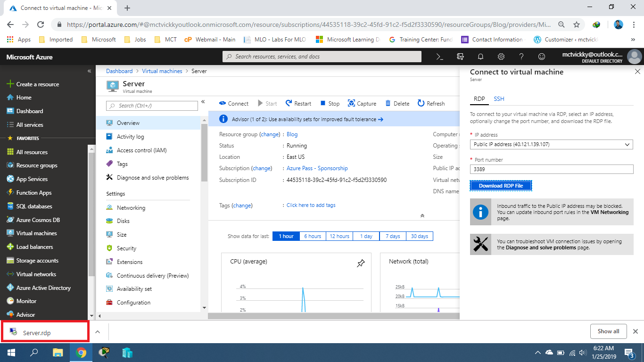644x362 pixels.
Task: Open Dashboard from the Azure sidebar
Action: [25, 111]
